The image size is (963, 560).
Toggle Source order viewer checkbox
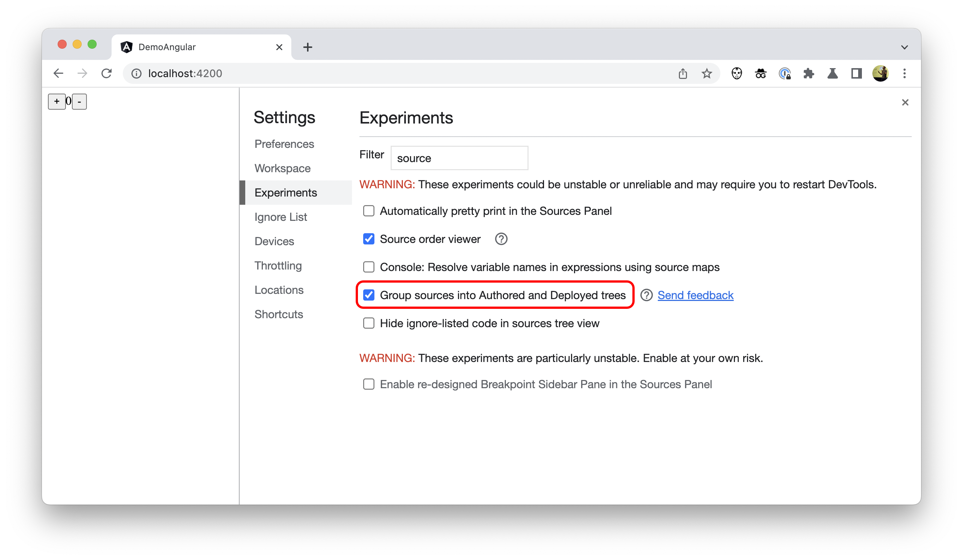(368, 239)
